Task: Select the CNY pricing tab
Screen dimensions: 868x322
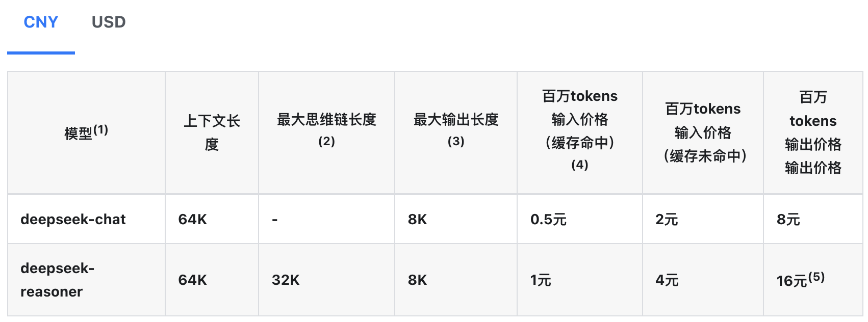Action: (41, 22)
